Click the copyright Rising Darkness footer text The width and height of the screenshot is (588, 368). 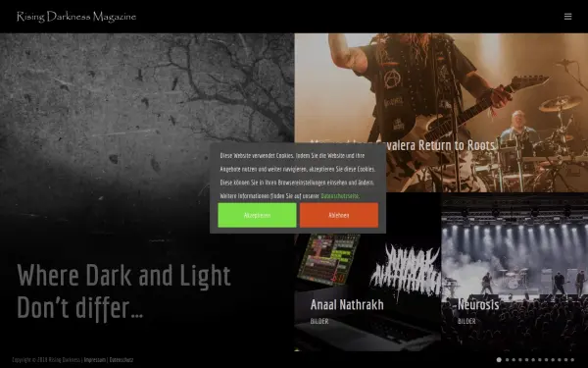click(46, 360)
